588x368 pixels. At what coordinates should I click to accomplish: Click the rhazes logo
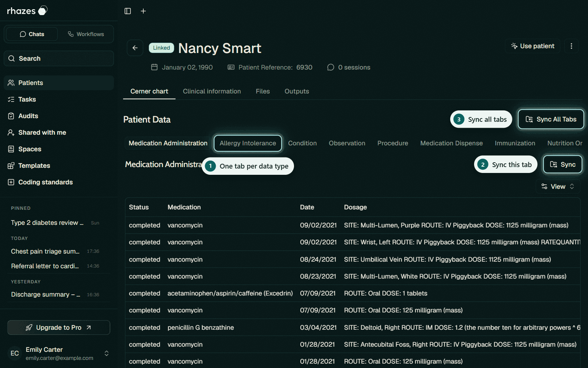coord(28,11)
